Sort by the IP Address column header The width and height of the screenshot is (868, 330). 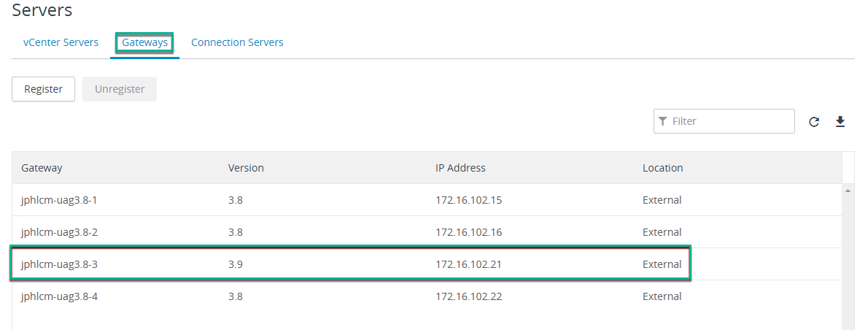coord(460,168)
